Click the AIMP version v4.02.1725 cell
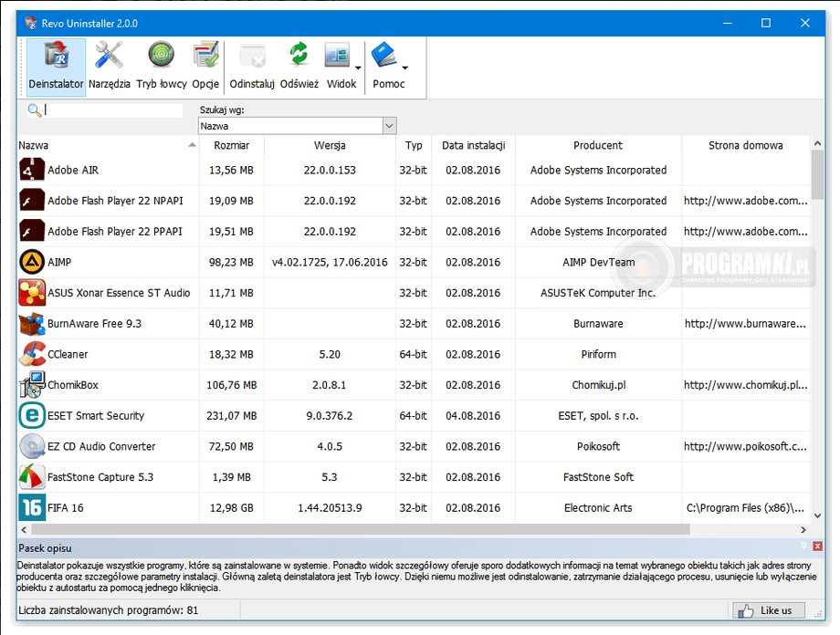 [330, 263]
